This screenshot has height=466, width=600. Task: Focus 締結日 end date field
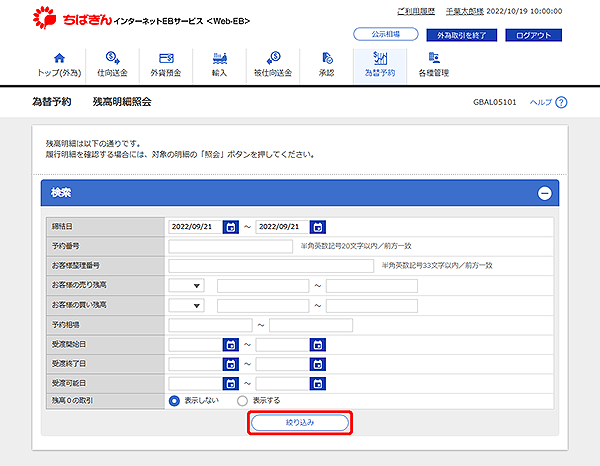[x=283, y=227]
